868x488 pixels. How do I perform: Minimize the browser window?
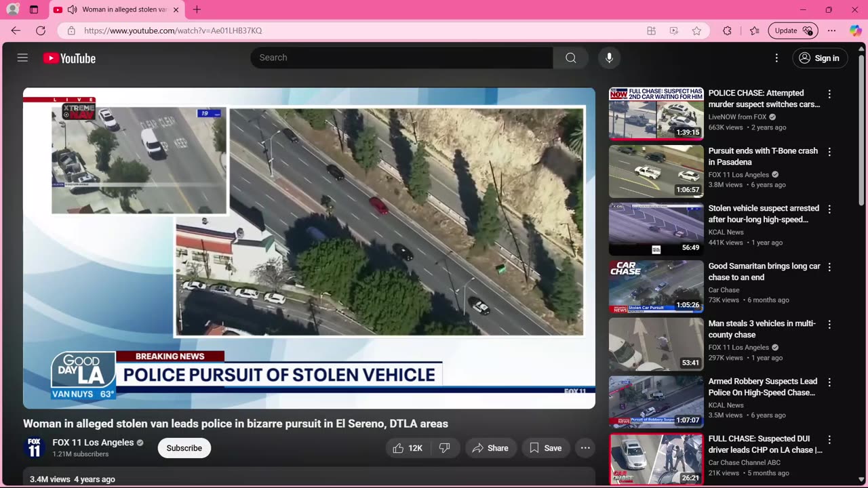[803, 9]
